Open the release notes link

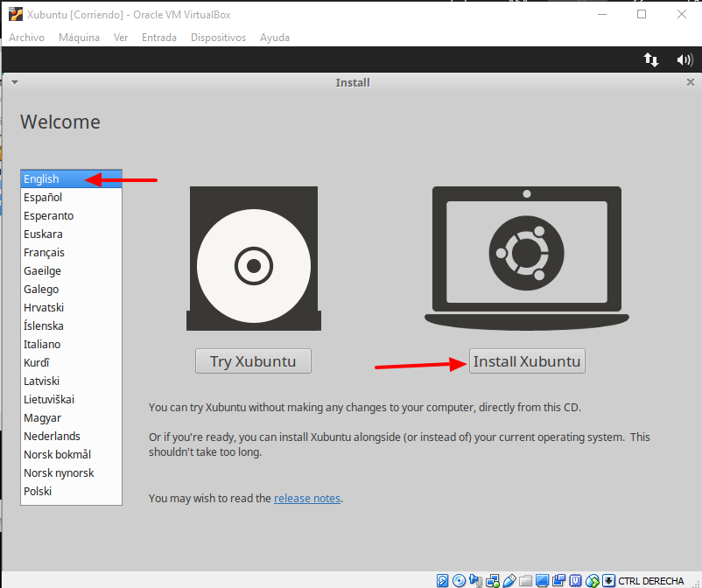pyautogui.click(x=307, y=498)
